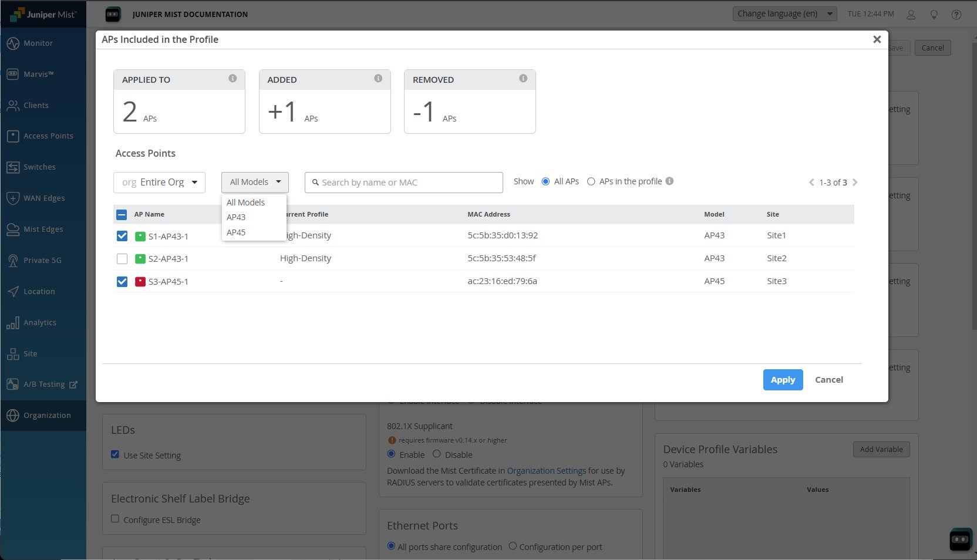Screen dimensions: 977x560
Task: Click info icon on ADDED card
Action: (x=378, y=78)
